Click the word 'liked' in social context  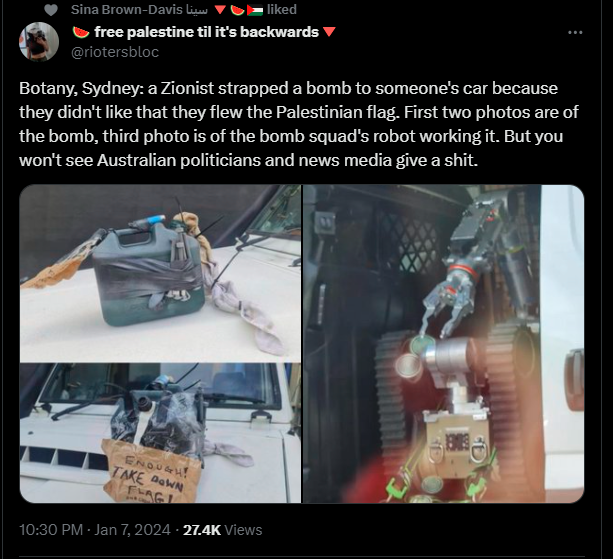coord(282,9)
